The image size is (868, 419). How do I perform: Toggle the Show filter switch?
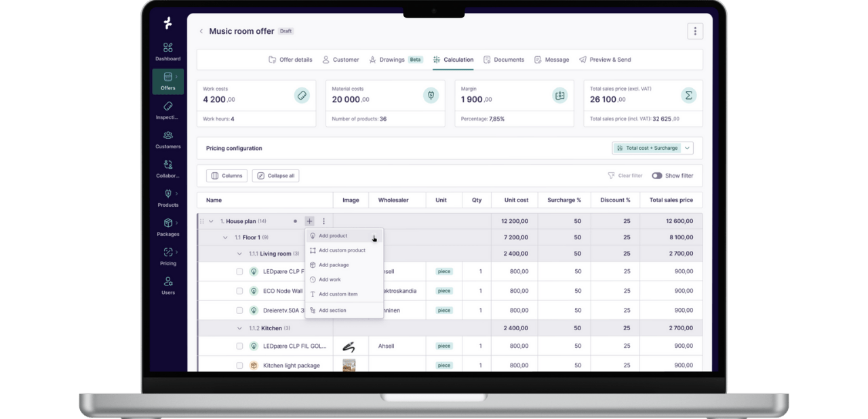pos(656,176)
